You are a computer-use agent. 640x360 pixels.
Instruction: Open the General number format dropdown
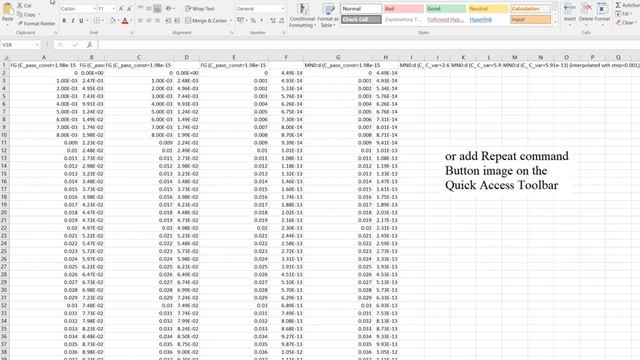(x=282, y=9)
